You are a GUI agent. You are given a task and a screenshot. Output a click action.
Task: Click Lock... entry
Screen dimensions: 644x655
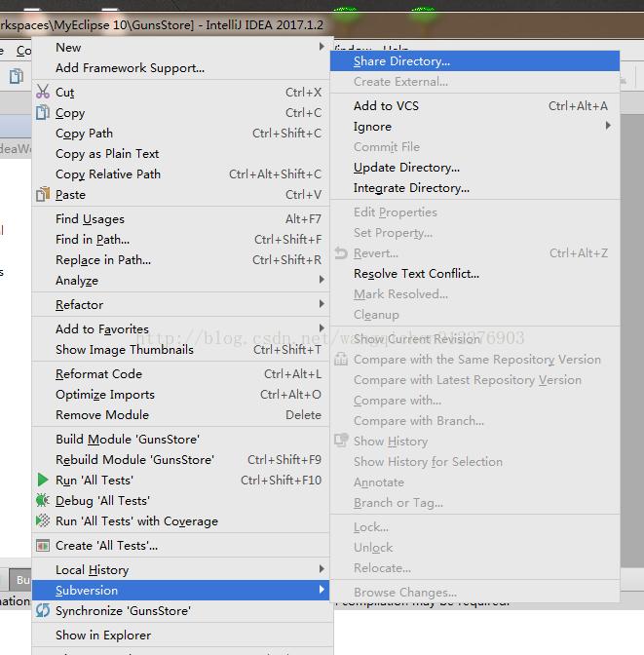coord(474,526)
